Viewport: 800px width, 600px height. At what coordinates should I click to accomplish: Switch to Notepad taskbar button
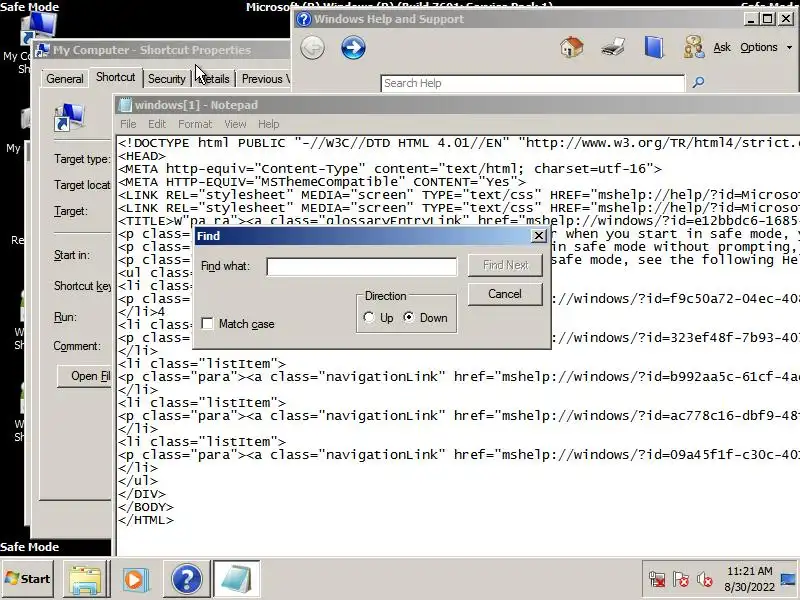tap(237, 579)
